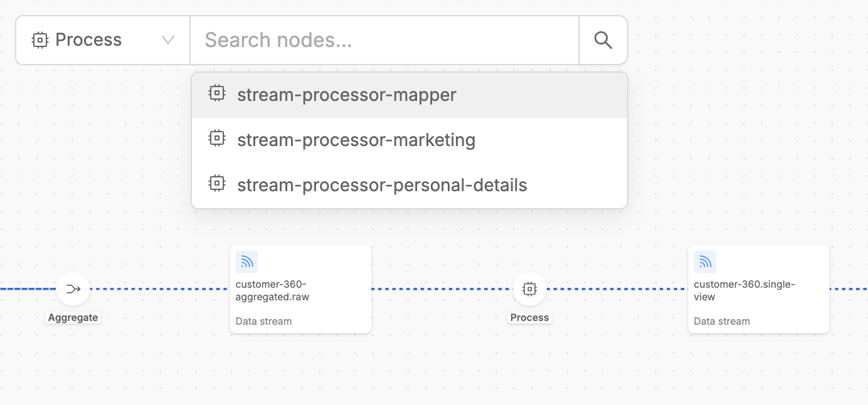Pick stream-processor-personal-details from the results
Image resolution: width=868 pixels, height=405 pixels.
coord(381,185)
